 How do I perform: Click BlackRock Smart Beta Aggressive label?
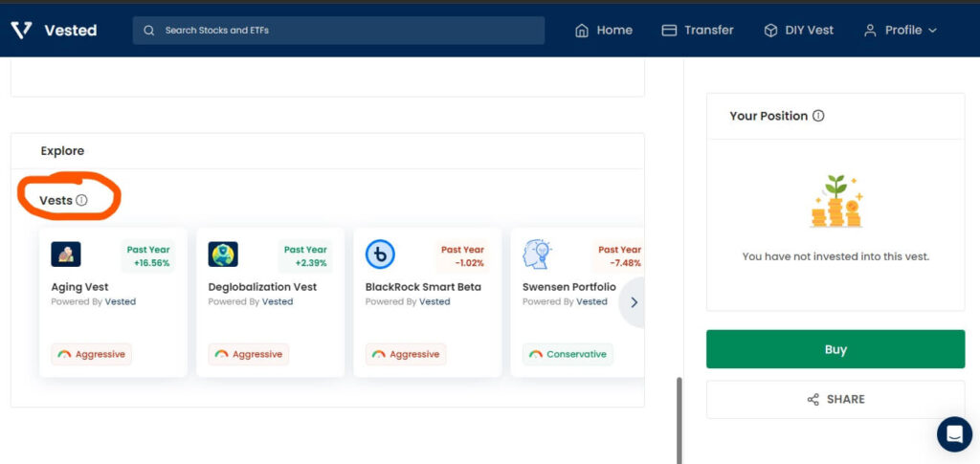click(414, 354)
